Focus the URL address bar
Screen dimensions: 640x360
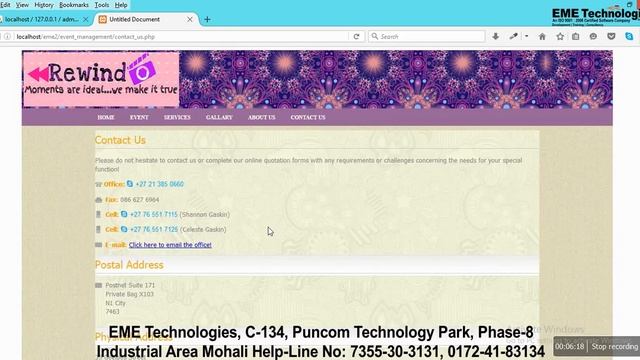click(x=180, y=37)
